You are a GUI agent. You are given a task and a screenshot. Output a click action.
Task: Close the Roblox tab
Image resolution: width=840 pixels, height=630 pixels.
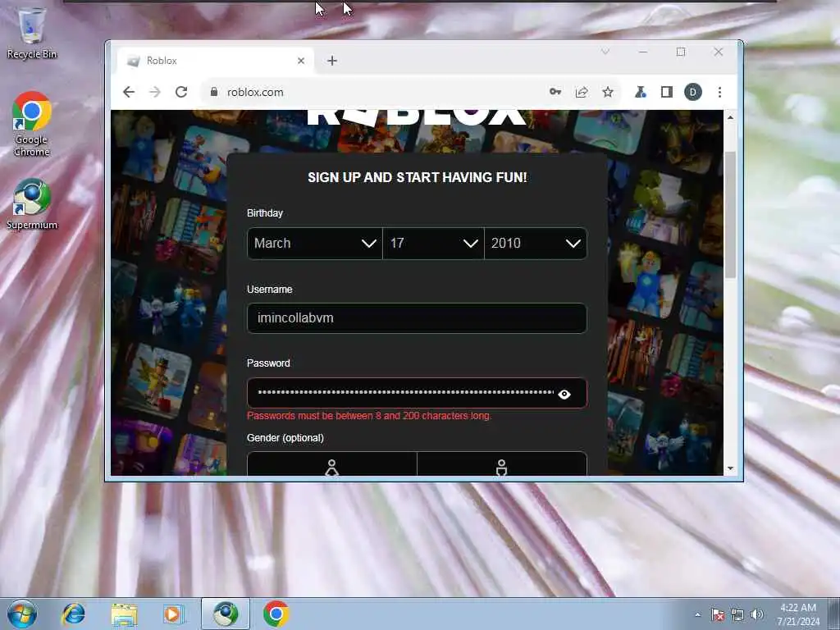coord(301,61)
